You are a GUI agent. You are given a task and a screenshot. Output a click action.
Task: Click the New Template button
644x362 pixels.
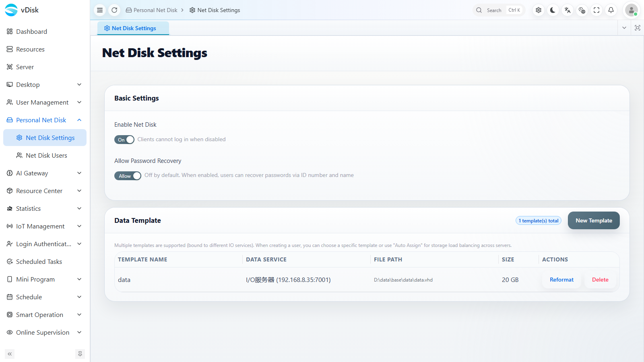tap(594, 220)
